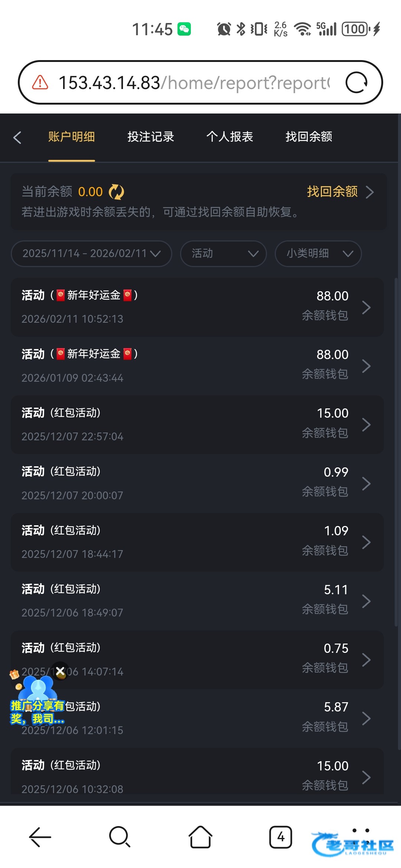Open the browser home page
401x868 pixels.
pos(200,837)
